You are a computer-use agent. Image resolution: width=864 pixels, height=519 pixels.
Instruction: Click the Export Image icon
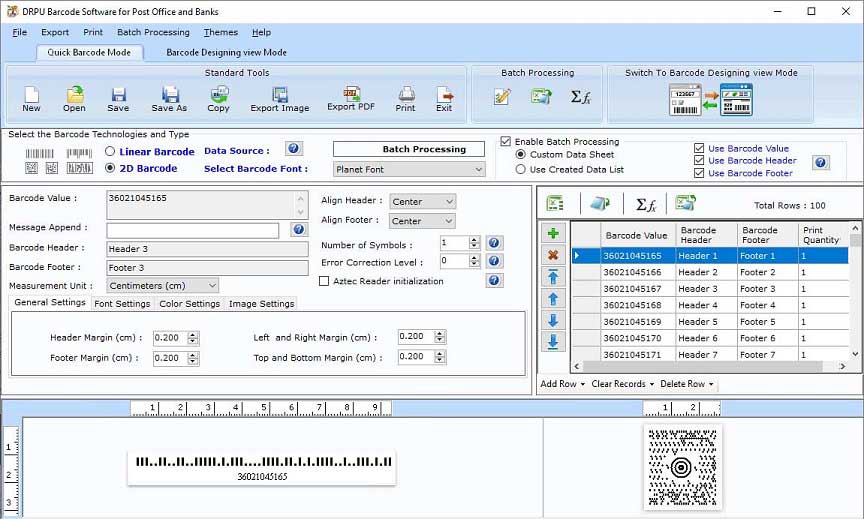[x=280, y=95]
